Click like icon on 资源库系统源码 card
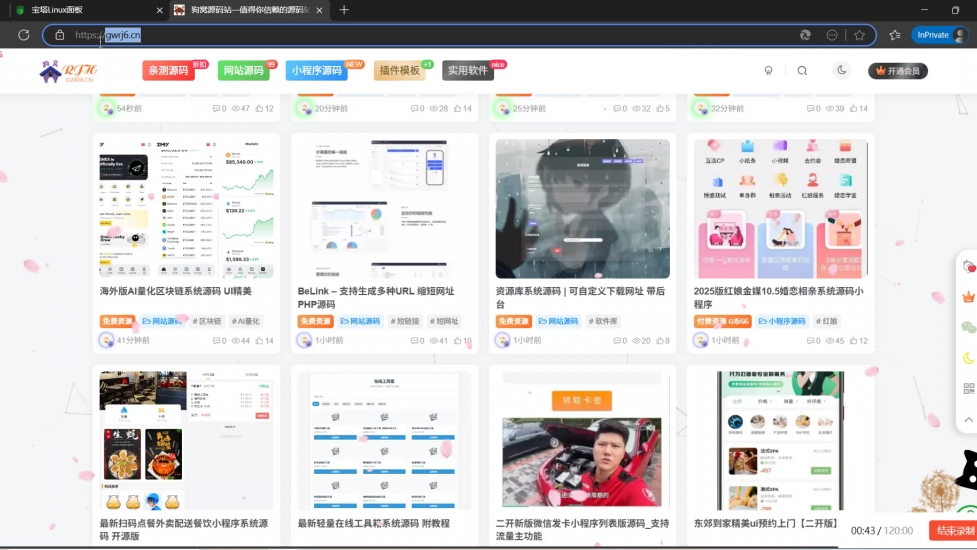Screen dimensions: 977x550 point(659,341)
